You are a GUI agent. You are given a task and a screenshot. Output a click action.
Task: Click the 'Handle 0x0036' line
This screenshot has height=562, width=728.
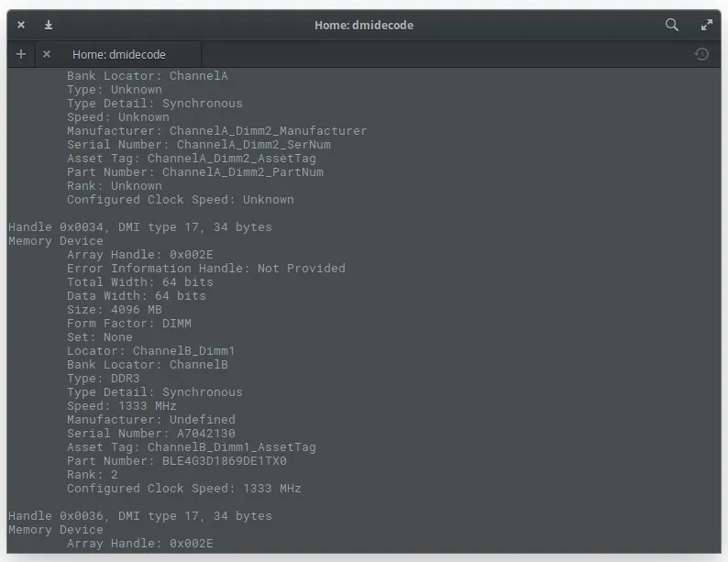140,515
